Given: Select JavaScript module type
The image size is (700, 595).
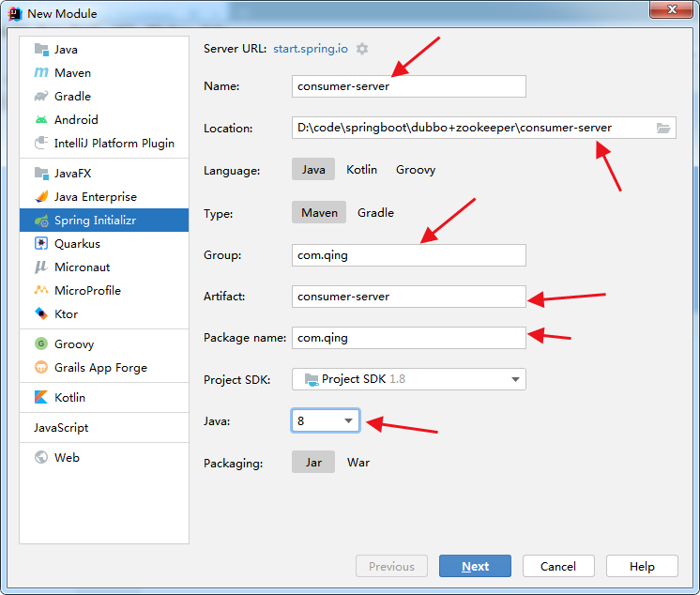Looking at the screenshot, I should (104, 427).
